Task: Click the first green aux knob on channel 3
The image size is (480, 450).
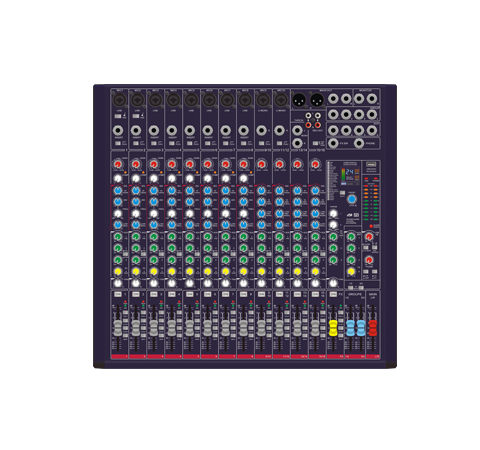Action: coord(154,237)
